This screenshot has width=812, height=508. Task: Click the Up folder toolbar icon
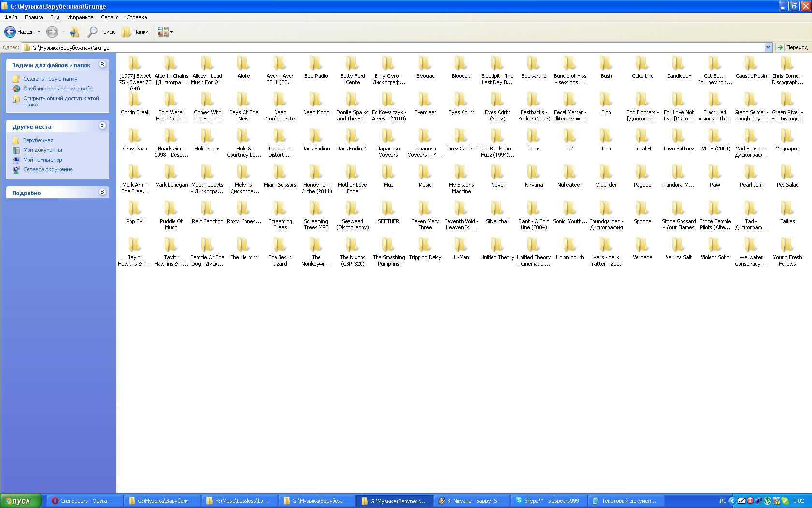click(74, 32)
